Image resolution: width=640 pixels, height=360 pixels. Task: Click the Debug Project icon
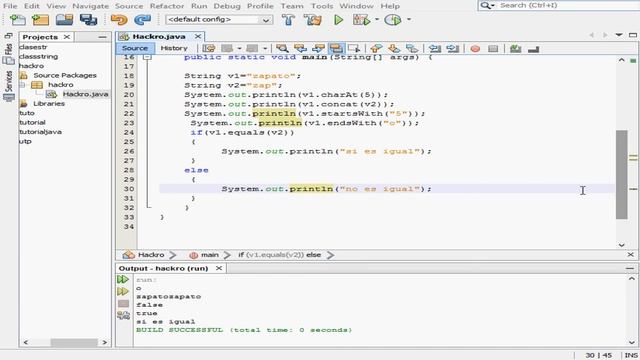361,20
